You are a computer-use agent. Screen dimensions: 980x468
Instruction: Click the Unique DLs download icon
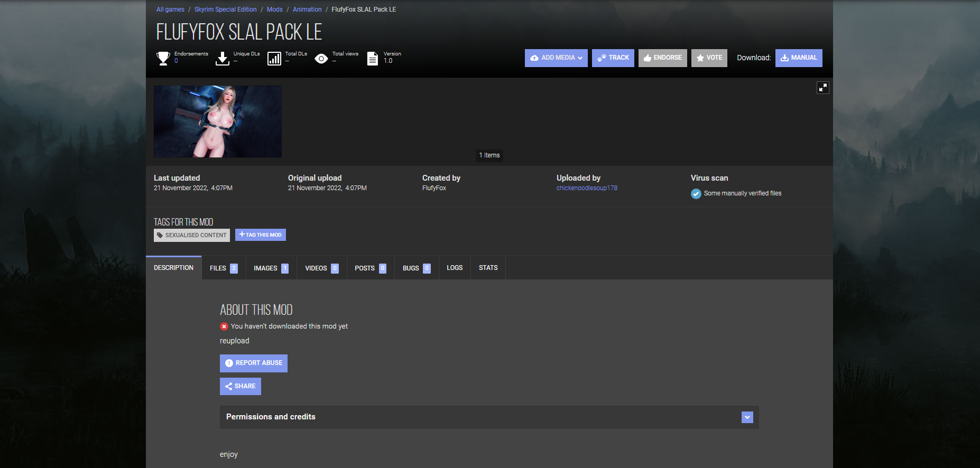tap(223, 58)
